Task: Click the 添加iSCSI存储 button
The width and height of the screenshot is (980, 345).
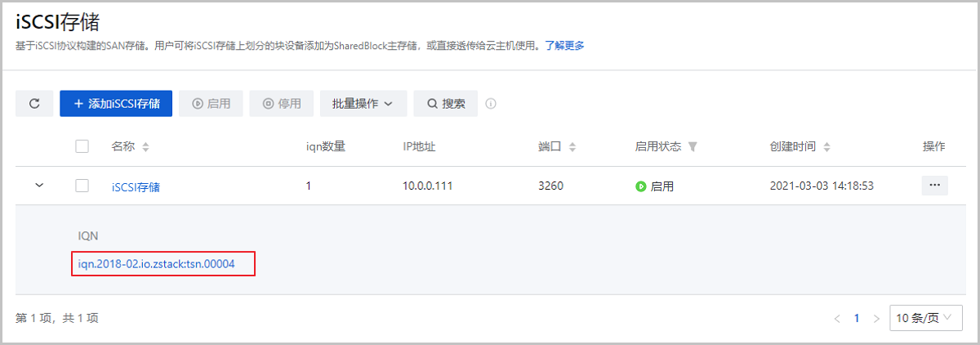Action: [x=116, y=104]
